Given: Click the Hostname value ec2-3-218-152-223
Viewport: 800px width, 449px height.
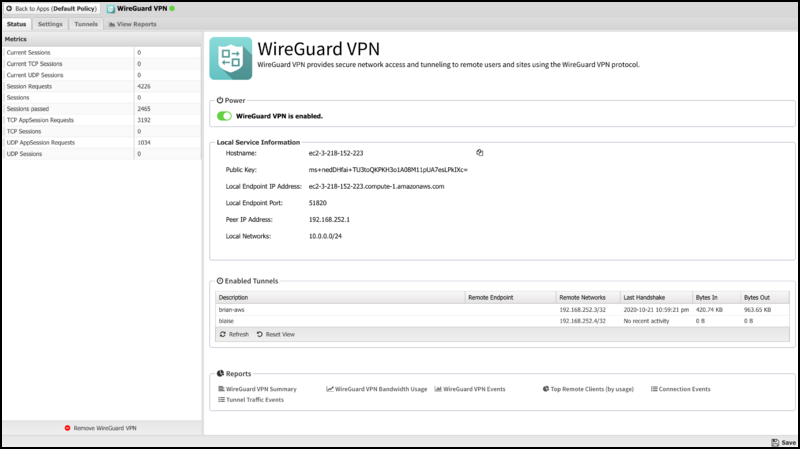Looking at the screenshot, I should point(336,153).
